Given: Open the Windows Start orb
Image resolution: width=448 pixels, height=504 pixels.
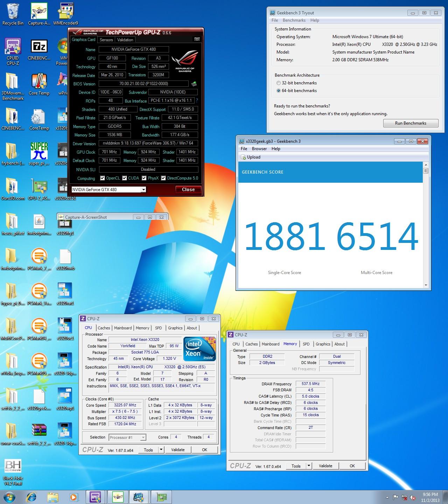Looking at the screenshot, I should tap(9, 497).
